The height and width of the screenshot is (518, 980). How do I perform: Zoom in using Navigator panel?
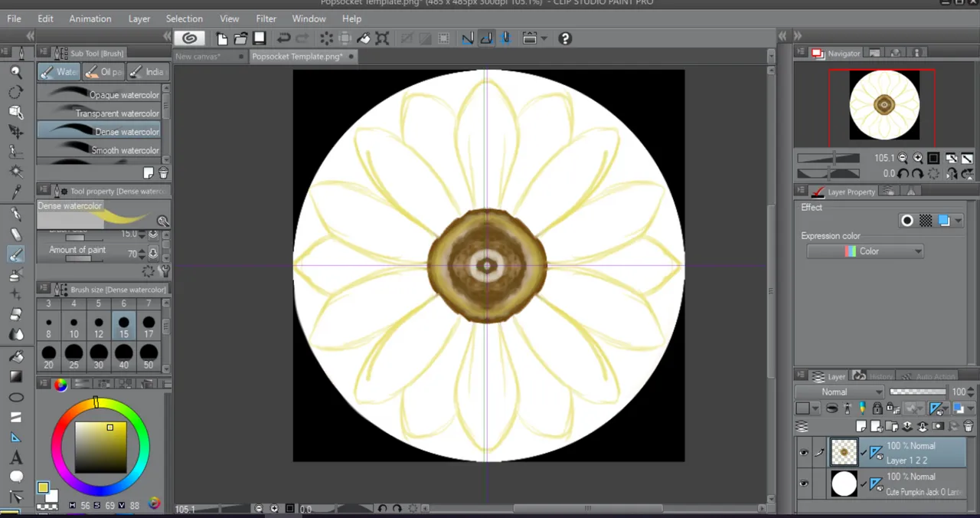coord(917,158)
